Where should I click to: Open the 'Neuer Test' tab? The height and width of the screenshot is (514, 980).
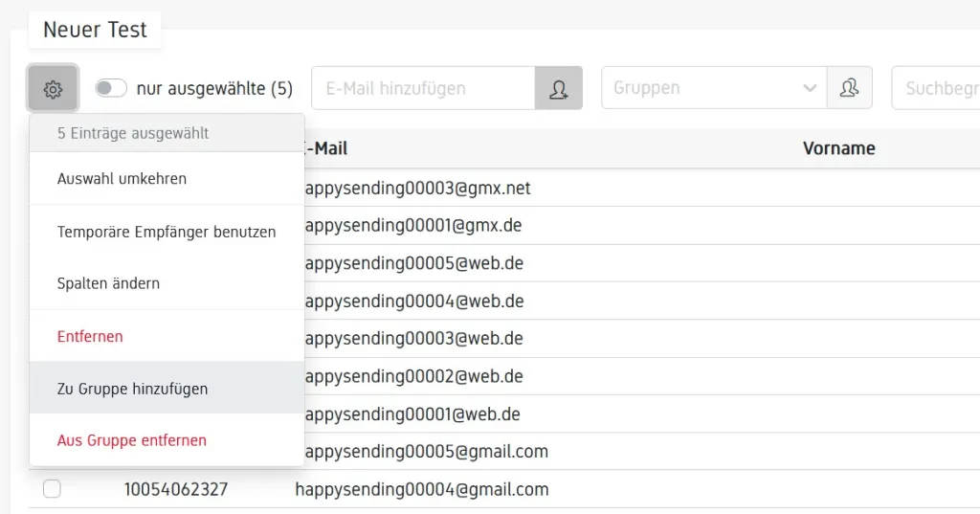pos(95,30)
